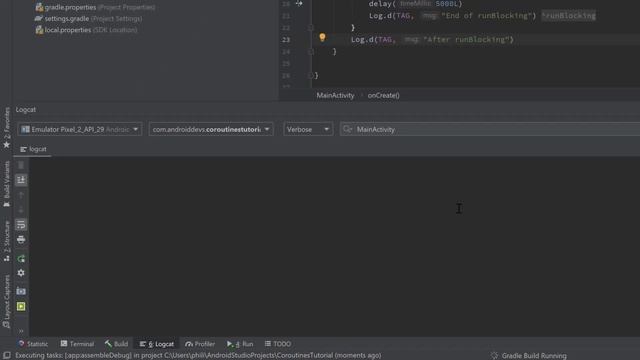The width and height of the screenshot is (640, 360).
Task: Click the Logcat panel title
Action: 26,110
